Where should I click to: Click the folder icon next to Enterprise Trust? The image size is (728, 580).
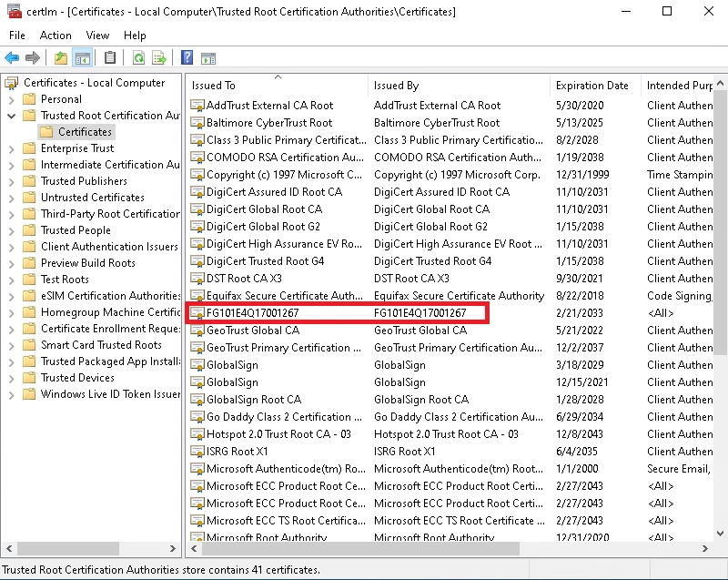29,148
